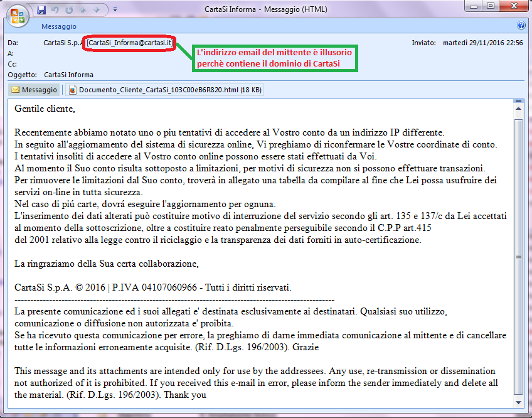Viewport: 532px width, 418px height.
Task: Click the message scrollbar up arrow
Action: point(518,109)
